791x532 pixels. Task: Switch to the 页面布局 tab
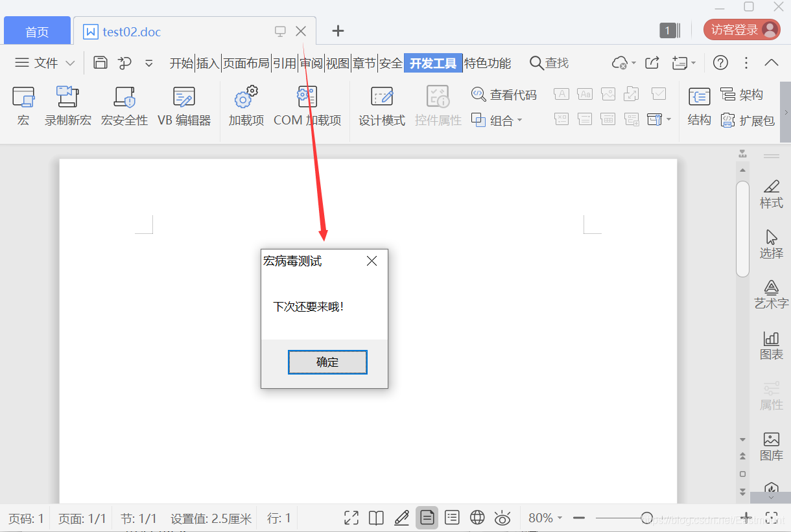click(246, 63)
